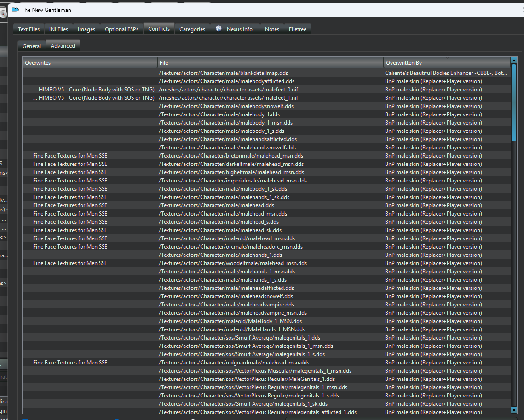Sort by the File column header
This screenshot has width=524, height=420.
(271, 63)
